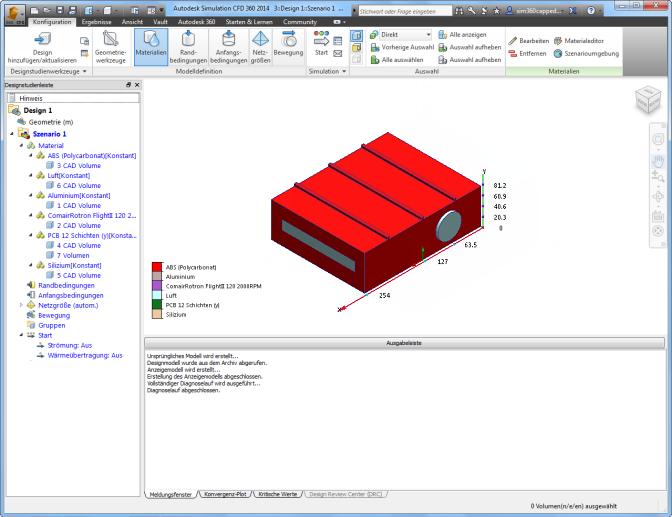Viewport: 672px width, 517px height.
Task: Click the Ausgabeleiste header bar
Action: (x=404, y=343)
